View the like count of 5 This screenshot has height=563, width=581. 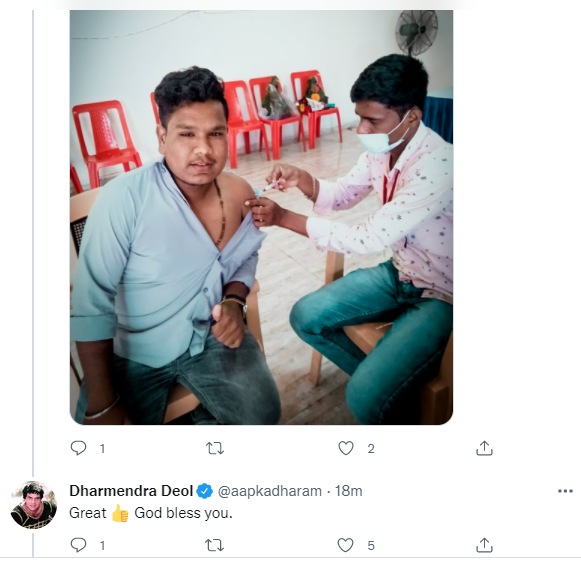pos(371,546)
